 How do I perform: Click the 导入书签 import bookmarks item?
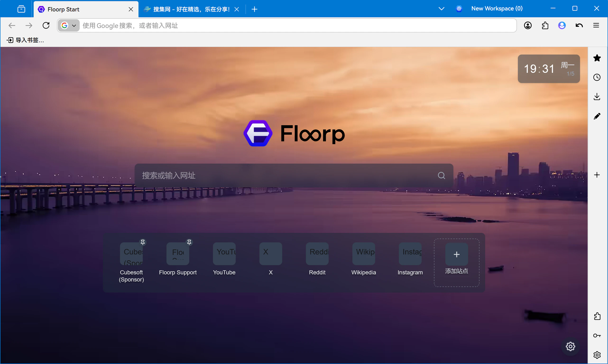[x=25, y=40]
